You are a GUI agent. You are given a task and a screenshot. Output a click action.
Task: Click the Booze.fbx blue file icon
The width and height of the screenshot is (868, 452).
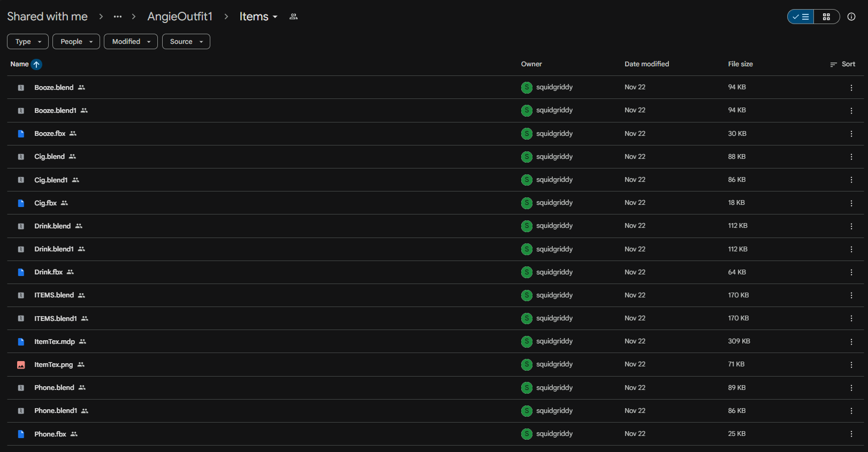click(x=21, y=134)
